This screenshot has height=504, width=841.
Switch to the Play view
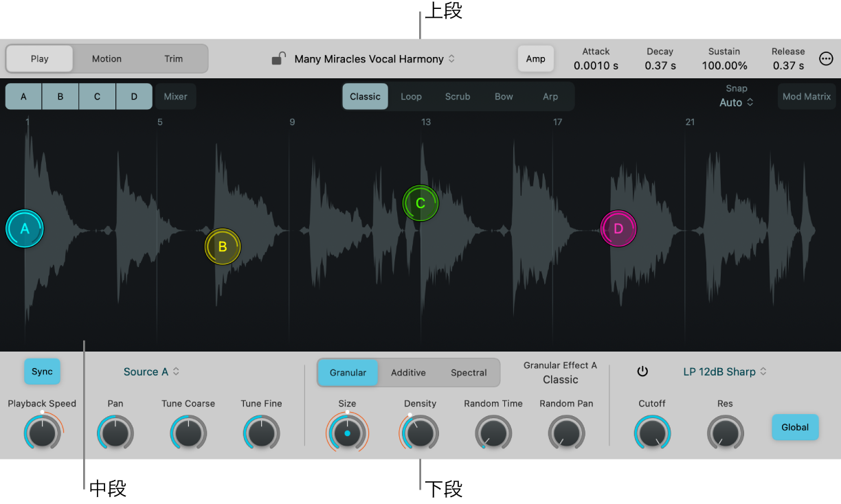(x=40, y=59)
